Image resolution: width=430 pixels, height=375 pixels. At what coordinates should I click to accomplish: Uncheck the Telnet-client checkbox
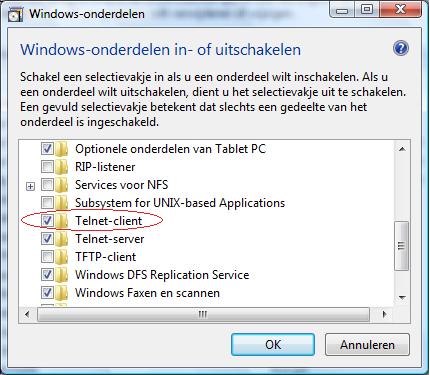point(47,220)
